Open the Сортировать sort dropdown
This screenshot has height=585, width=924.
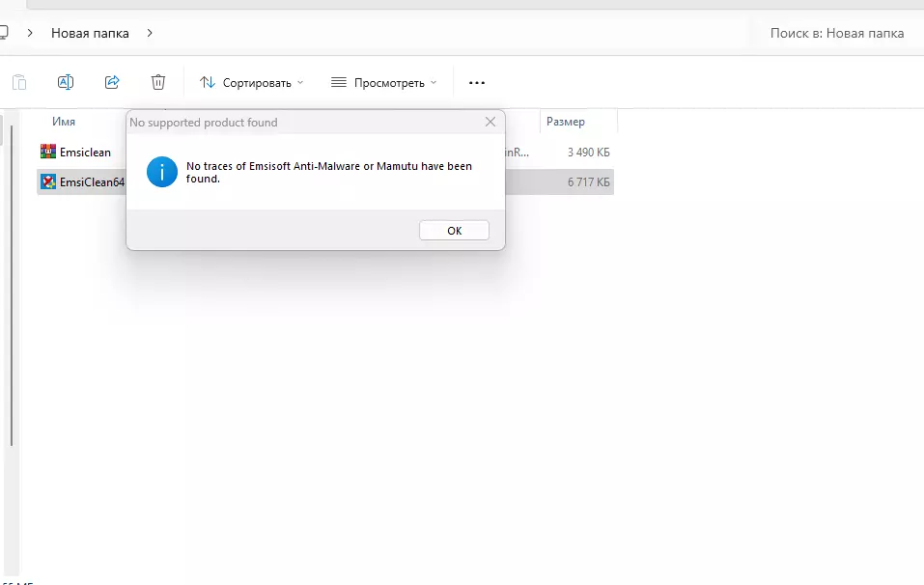[252, 83]
